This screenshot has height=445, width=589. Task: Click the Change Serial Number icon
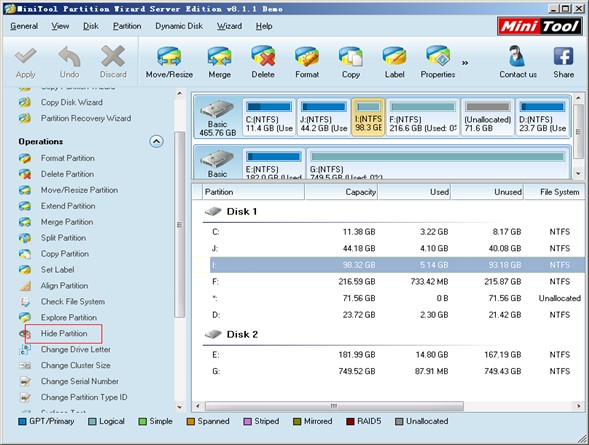[x=25, y=382]
